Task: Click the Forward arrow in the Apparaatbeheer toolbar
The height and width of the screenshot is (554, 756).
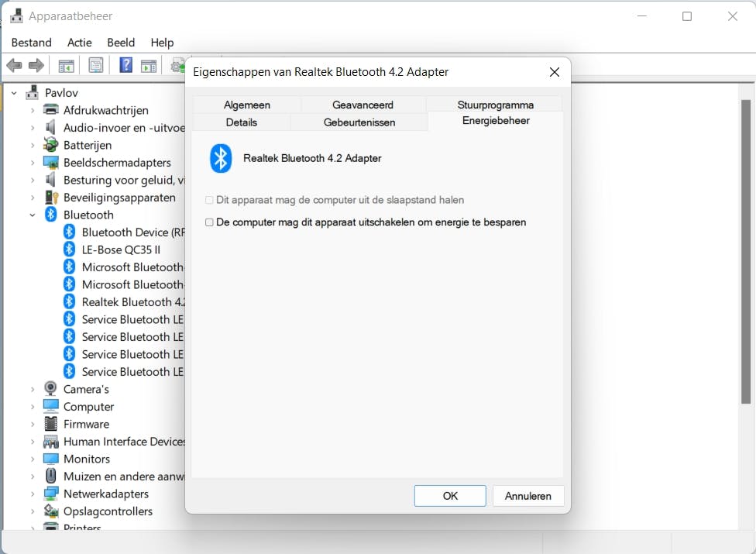Action: pos(36,65)
